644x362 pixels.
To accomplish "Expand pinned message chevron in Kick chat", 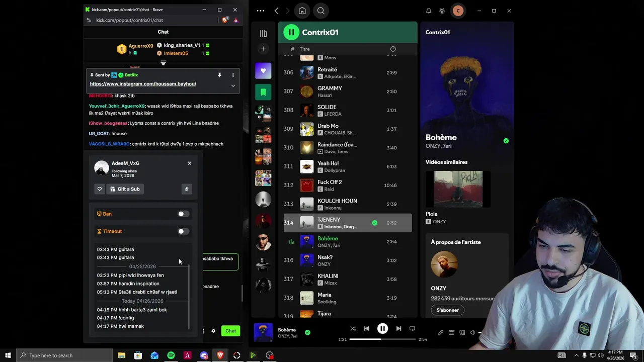I will coord(233,86).
